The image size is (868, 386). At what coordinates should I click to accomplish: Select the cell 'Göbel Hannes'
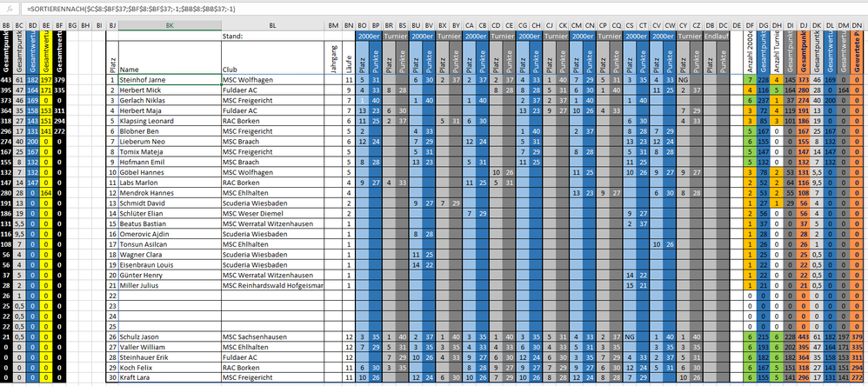[x=170, y=172]
